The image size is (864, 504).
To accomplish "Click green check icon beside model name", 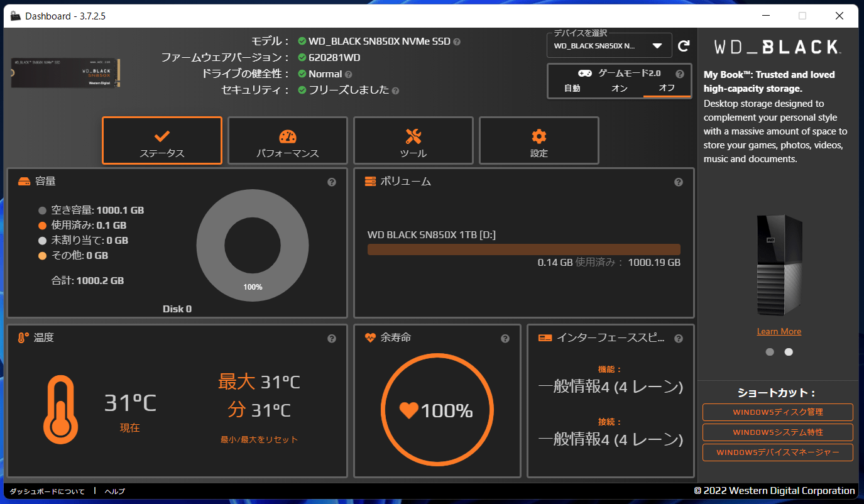I will [x=302, y=41].
